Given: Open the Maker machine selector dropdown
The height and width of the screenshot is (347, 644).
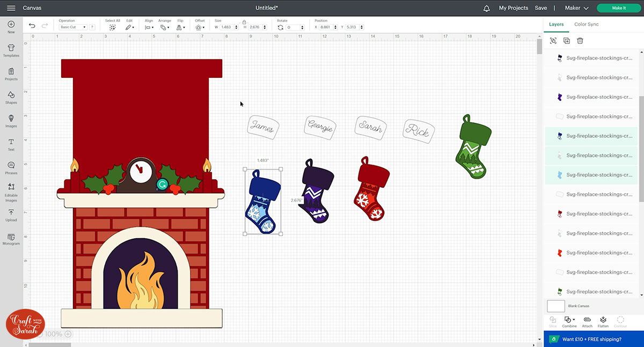Looking at the screenshot, I should 576,8.
